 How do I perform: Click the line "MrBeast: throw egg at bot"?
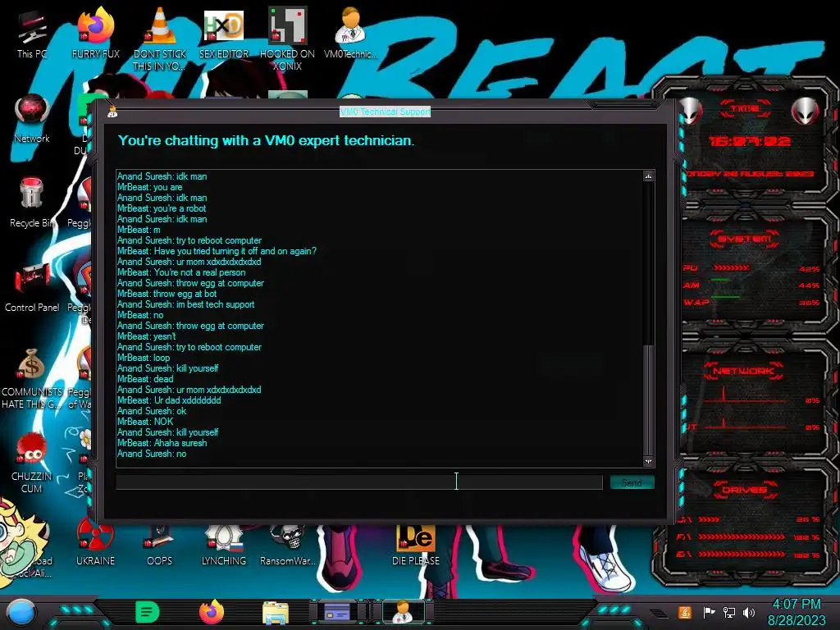167,294
